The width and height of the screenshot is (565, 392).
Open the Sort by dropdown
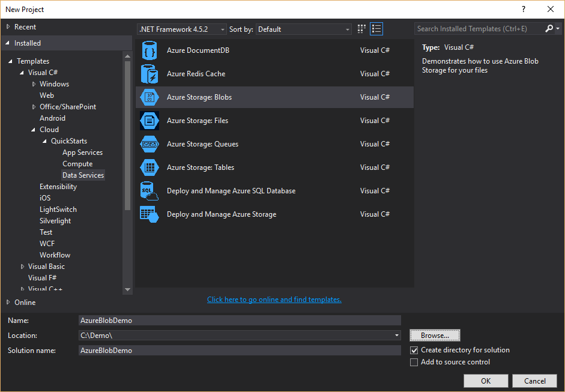point(304,29)
